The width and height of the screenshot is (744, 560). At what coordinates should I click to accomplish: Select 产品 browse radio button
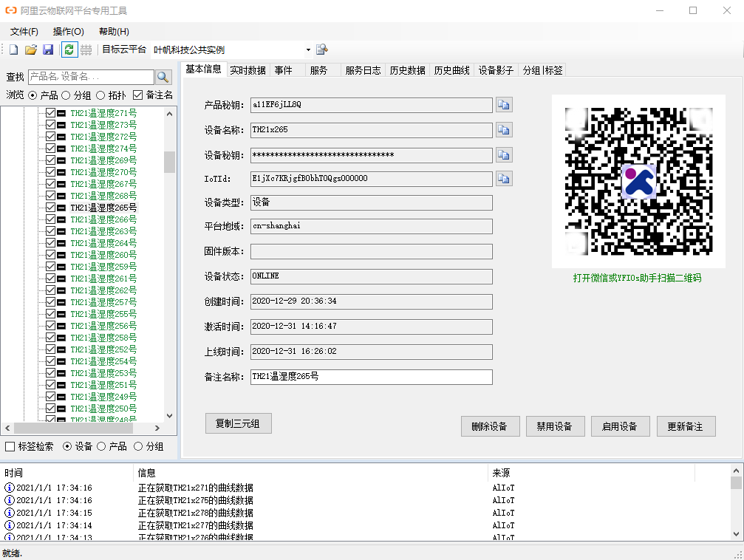tap(33, 95)
